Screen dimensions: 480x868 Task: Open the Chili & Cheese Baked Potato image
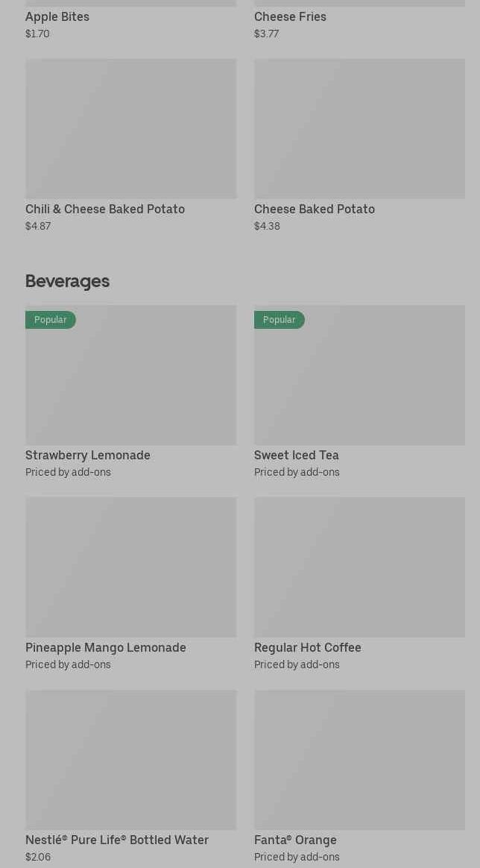(130, 128)
